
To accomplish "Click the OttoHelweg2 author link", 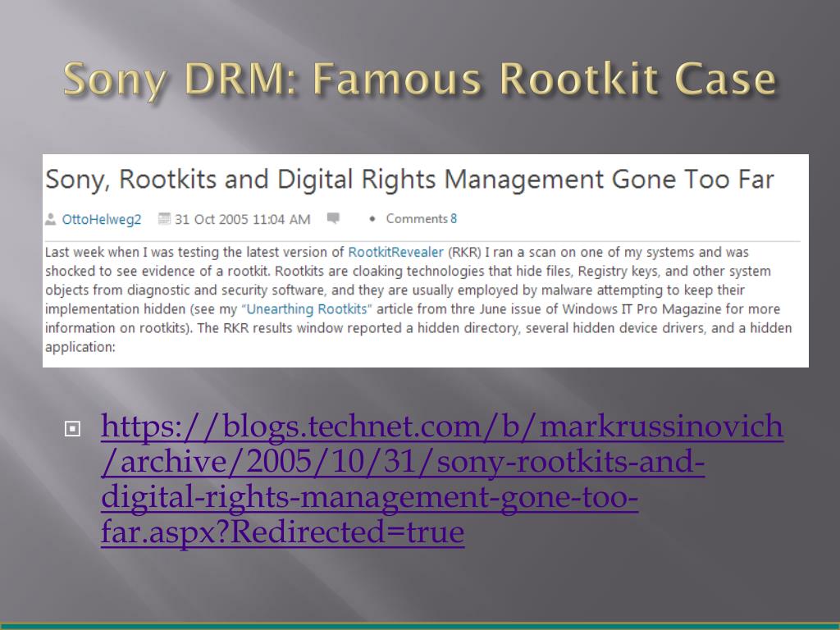I will tap(101, 219).
